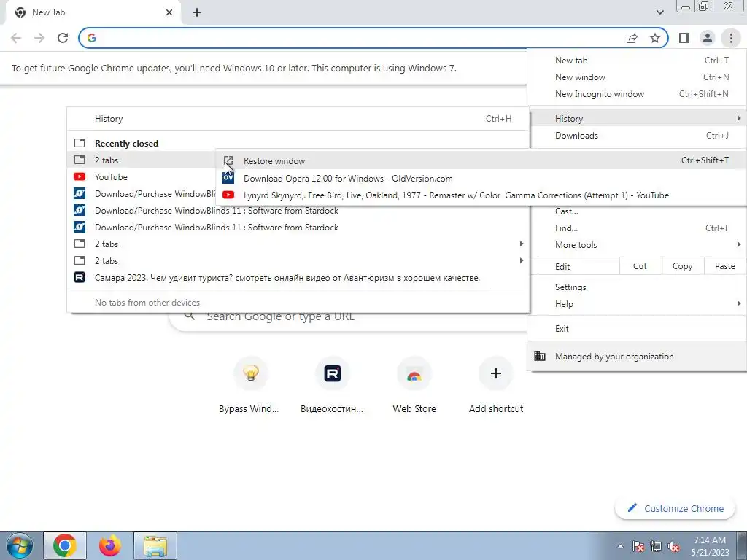Open the tab search chevron in title bar
The height and width of the screenshot is (560, 747).
[x=659, y=12]
